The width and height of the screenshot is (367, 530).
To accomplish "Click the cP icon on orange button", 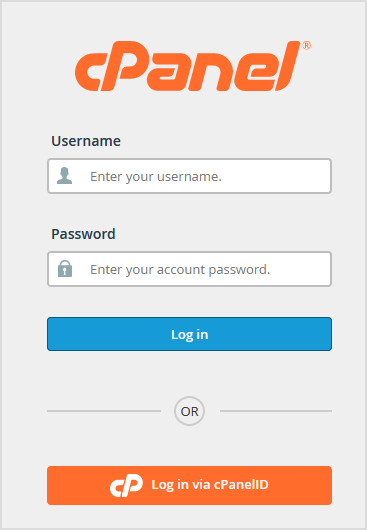I will [126, 485].
